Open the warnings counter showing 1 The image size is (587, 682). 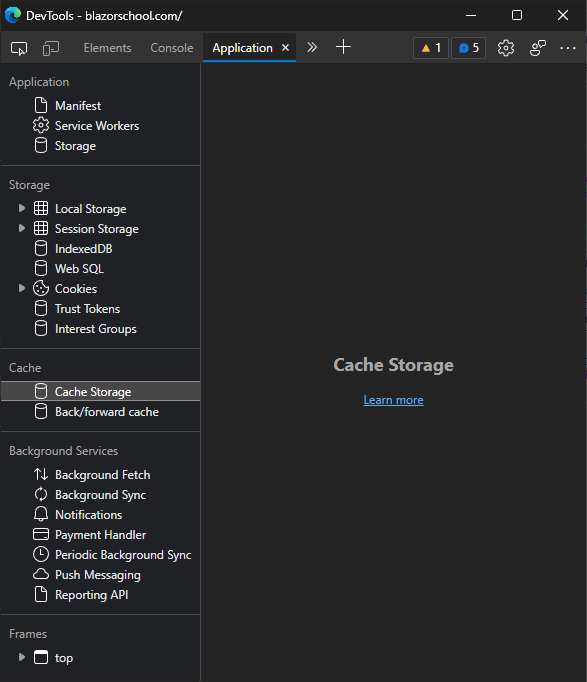(431, 48)
